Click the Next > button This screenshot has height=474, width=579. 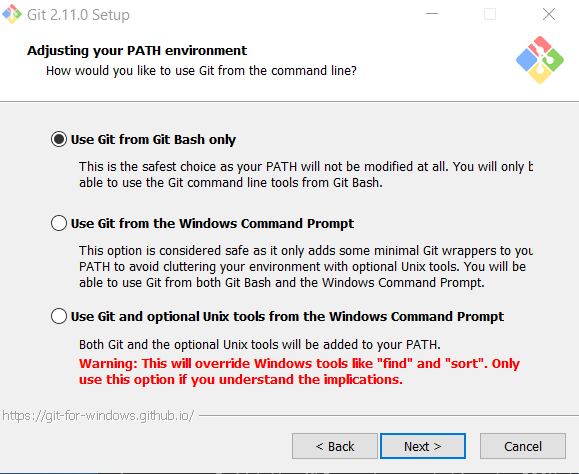(423, 446)
